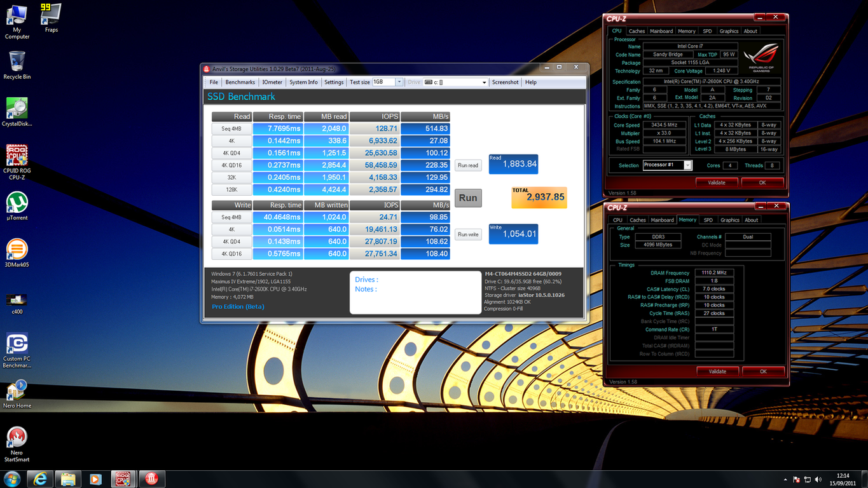Open the Help menu in Anvil's
Image resolution: width=868 pixels, height=488 pixels.
[531, 82]
